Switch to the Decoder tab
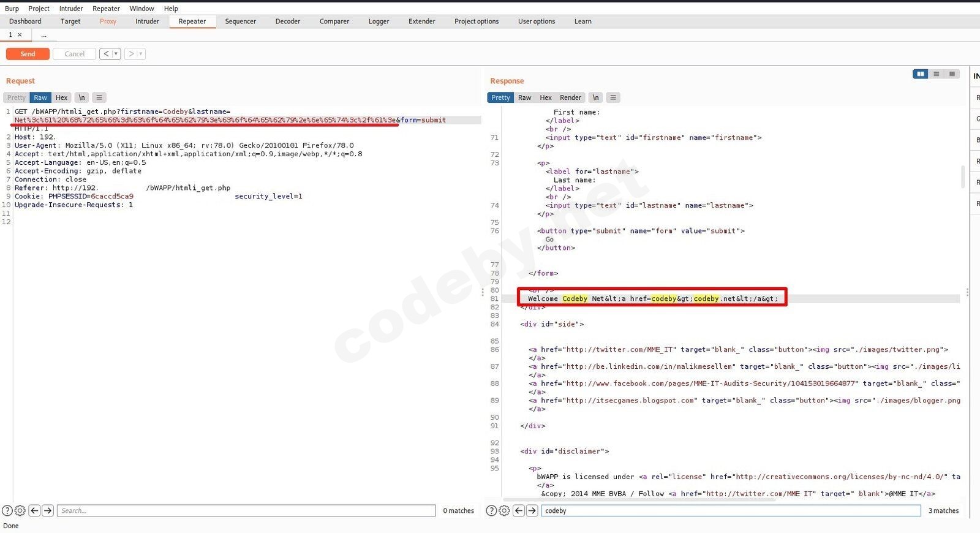 coord(287,21)
